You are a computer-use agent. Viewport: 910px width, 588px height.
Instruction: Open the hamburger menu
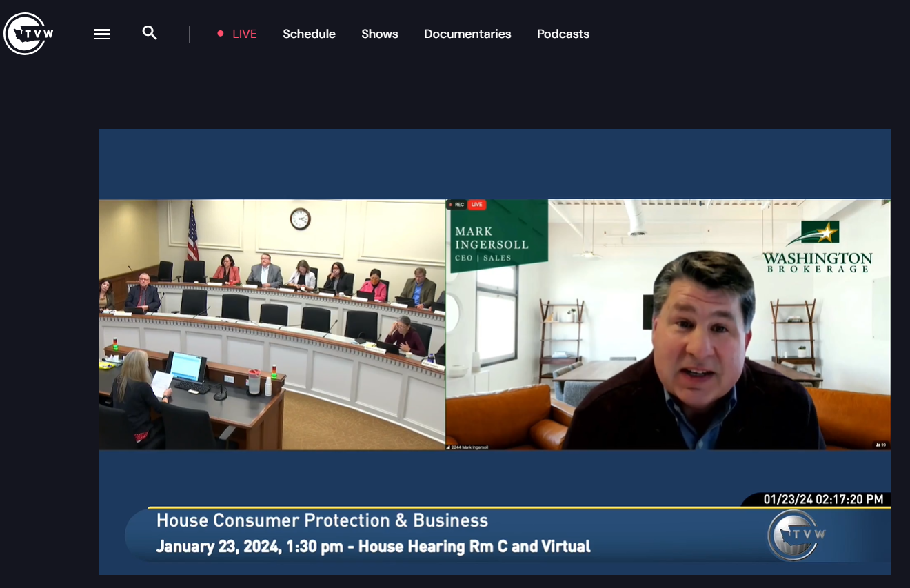[101, 34]
